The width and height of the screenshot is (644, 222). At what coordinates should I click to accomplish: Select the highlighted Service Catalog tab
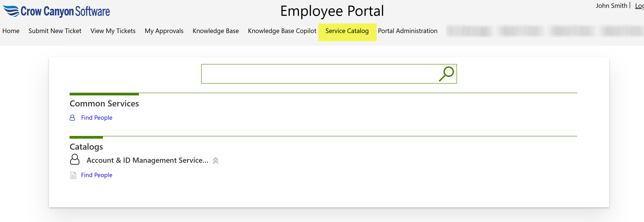347,31
